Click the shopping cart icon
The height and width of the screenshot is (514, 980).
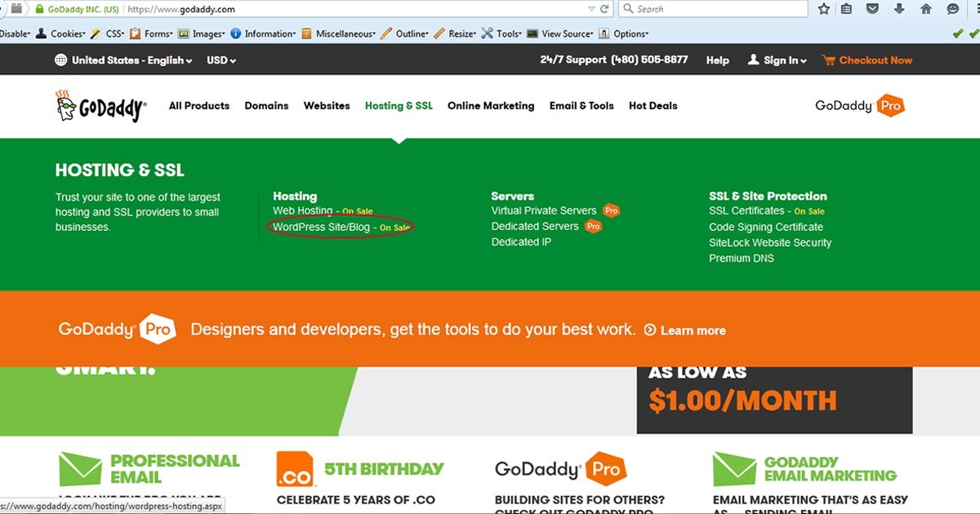(x=829, y=60)
